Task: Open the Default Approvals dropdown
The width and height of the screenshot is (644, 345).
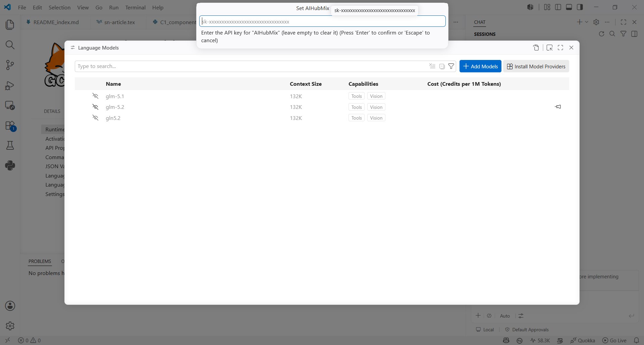Action: coord(527,330)
